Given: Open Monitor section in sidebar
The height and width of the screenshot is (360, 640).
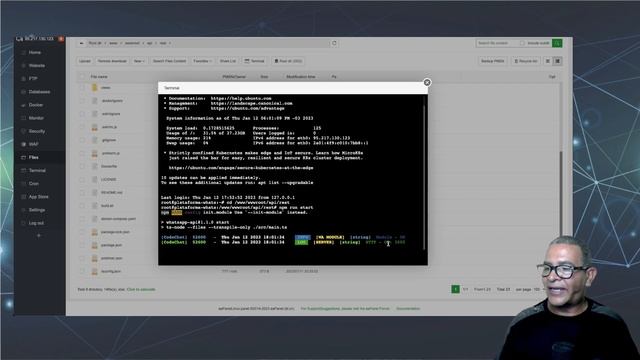Looking at the screenshot, I should (36, 118).
